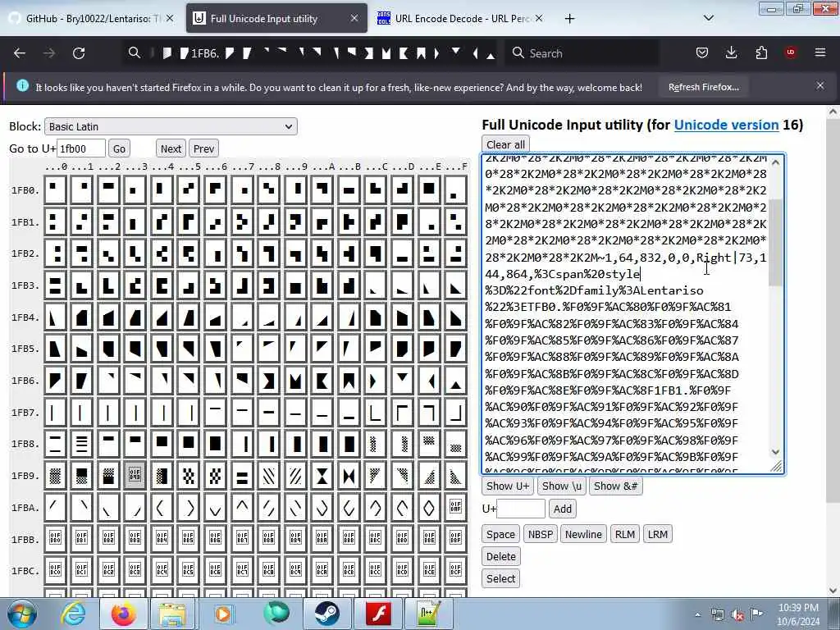Screen dimensions: 840x630
Task: Click the column 0 trapezoid glyph in row 1FB5
Action: click(55, 349)
